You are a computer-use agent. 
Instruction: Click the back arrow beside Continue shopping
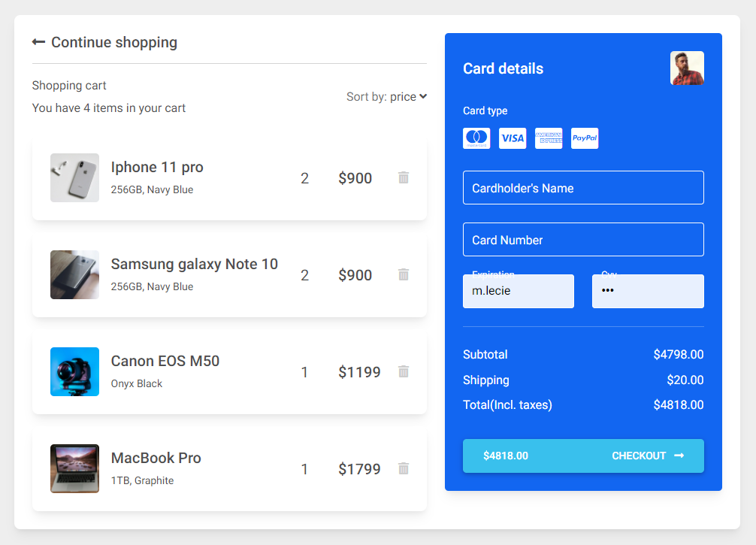coord(39,42)
